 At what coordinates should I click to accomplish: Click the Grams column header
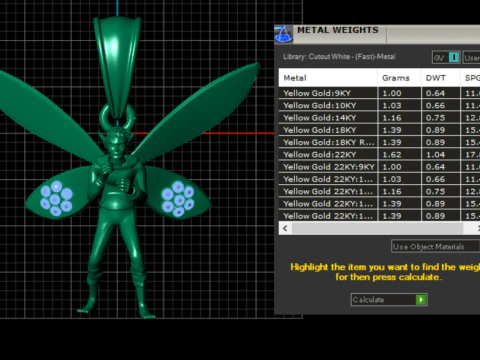pyautogui.click(x=399, y=78)
